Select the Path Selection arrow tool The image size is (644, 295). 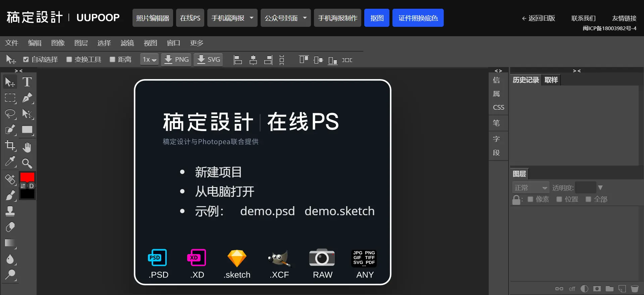pyautogui.click(x=27, y=114)
